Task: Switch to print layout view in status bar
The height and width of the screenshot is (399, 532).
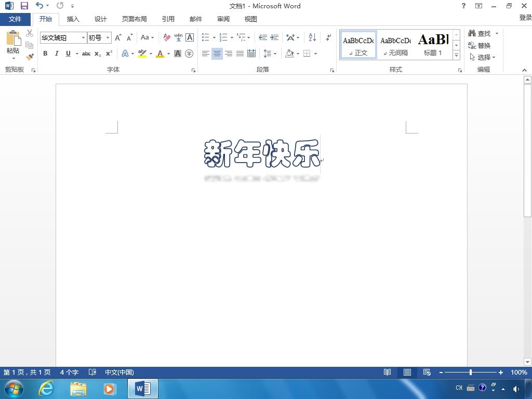Action: coord(407,372)
